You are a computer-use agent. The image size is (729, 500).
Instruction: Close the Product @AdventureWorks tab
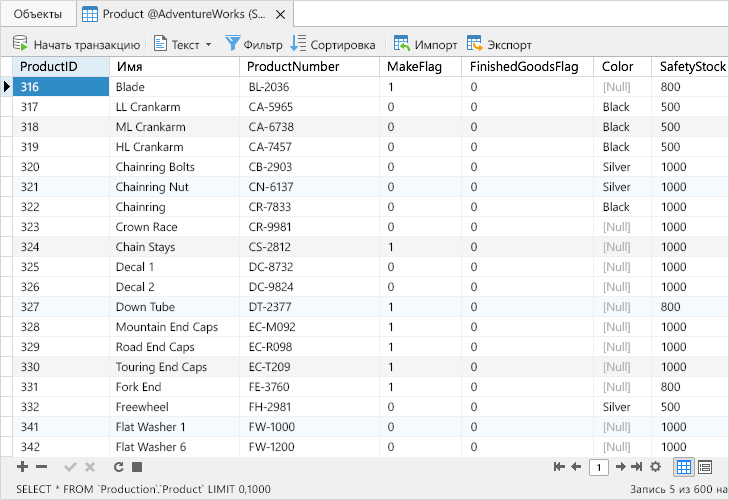[x=280, y=15]
